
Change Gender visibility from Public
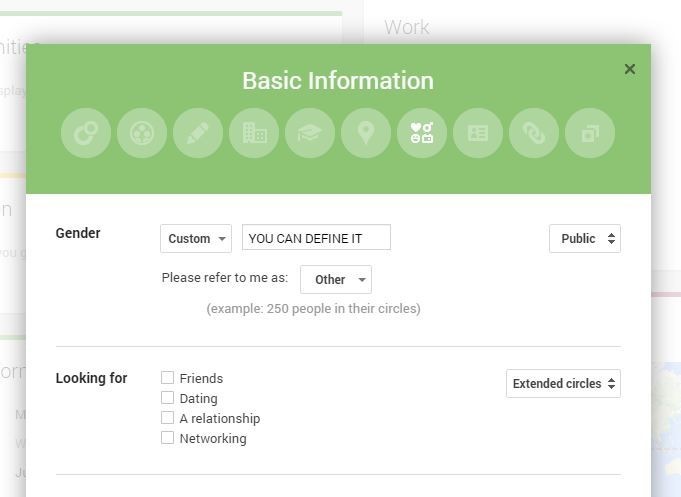[585, 239]
